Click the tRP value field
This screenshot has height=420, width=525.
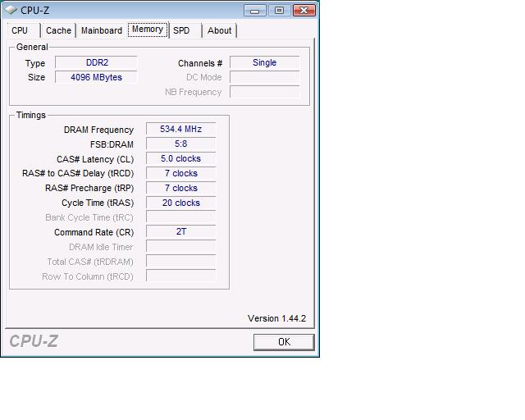pyautogui.click(x=180, y=188)
